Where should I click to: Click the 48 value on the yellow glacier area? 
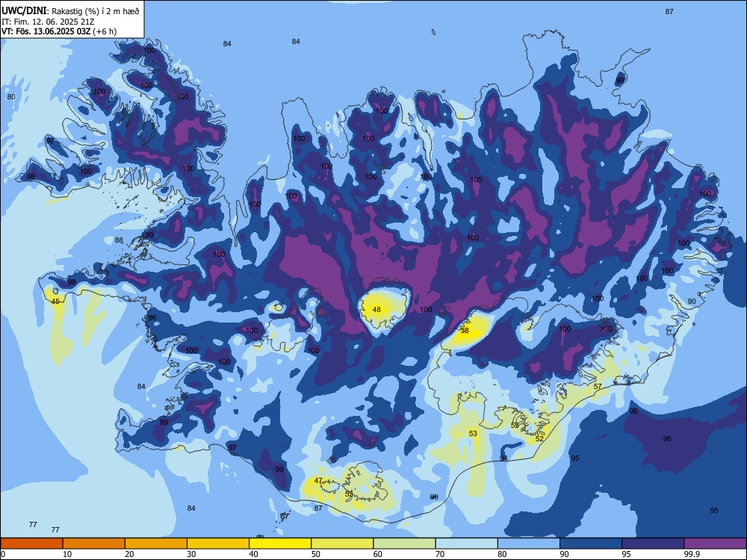[376, 310]
